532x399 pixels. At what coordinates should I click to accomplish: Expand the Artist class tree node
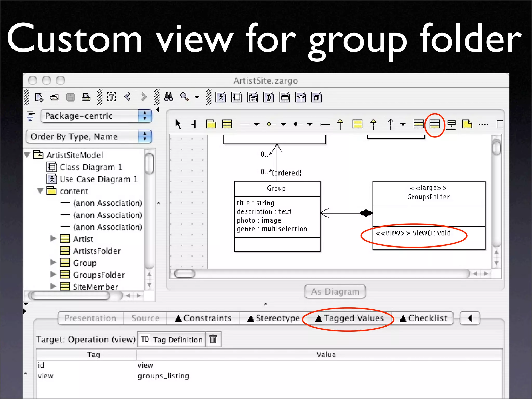point(53,238)
